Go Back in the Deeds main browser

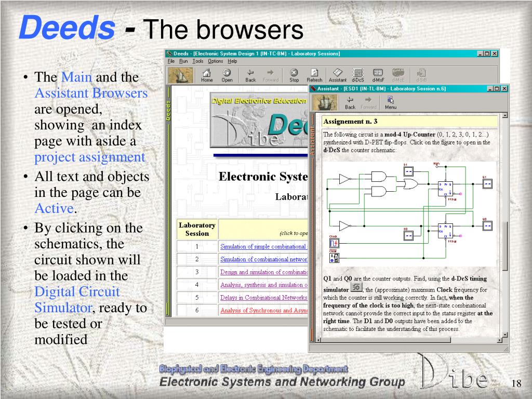(250, 75)
